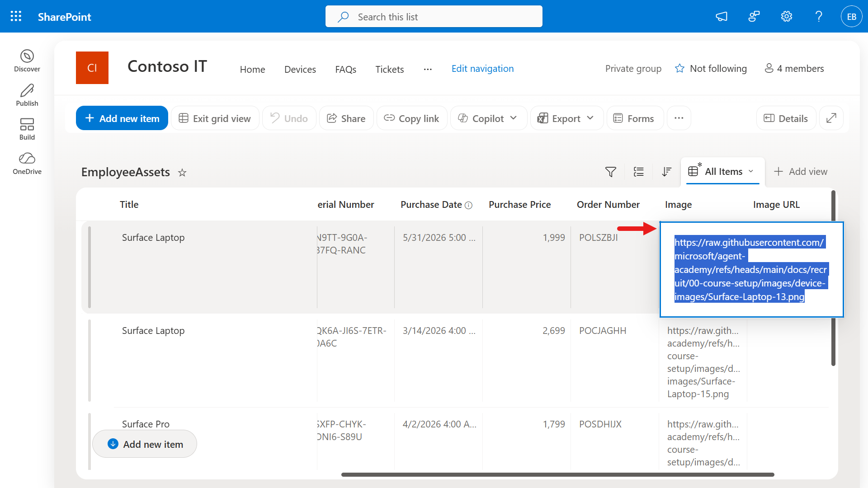Image resolution: width=868 pixels, height=488 pixels.
Task: Open the toolbar More options ellipsis
Action: (x=679, y=118)
